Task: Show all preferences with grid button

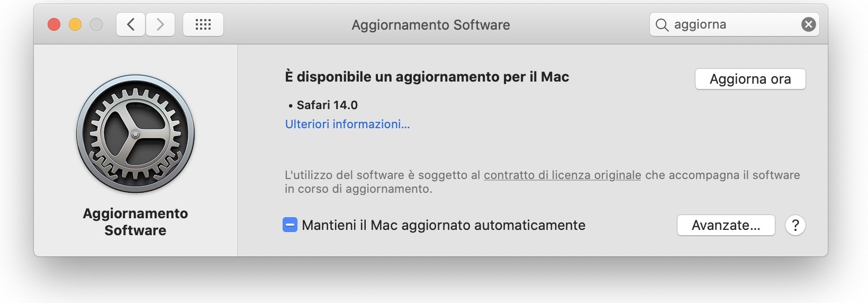Action: [x=203, y=24]
